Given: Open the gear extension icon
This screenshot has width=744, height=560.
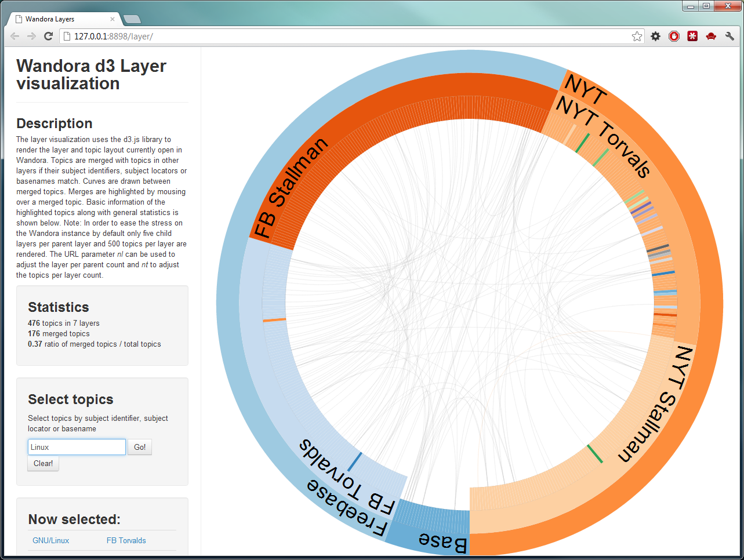Looking at the screenshot, I should [655, 37].
